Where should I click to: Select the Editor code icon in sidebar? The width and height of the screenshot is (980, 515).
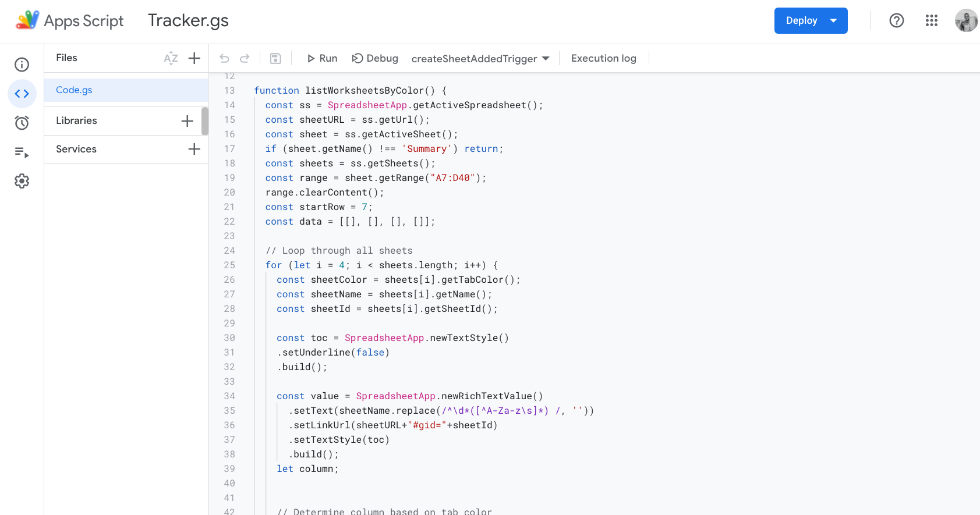[x=22, y=94]
